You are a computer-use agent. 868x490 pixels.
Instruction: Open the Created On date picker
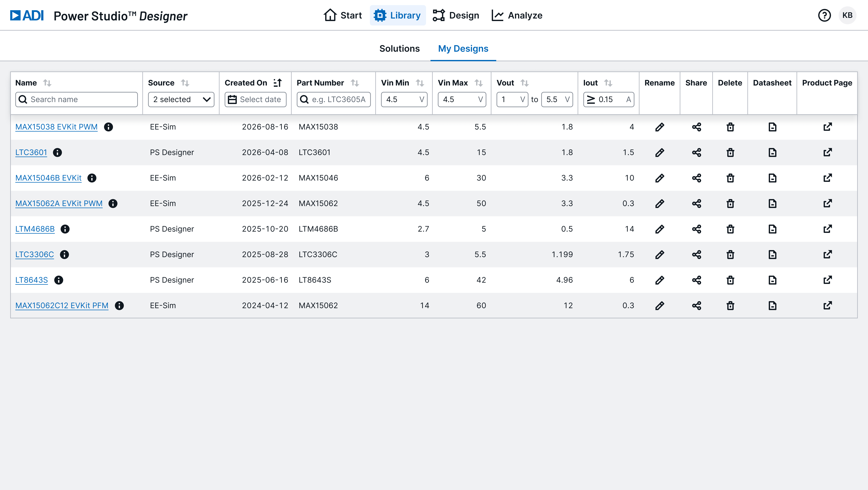[255, 99]
